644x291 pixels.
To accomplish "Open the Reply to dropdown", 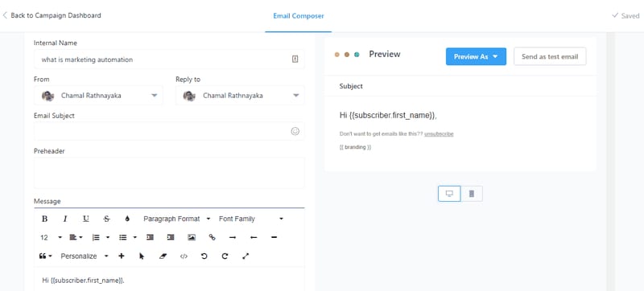I will click(x=240, y=96).
